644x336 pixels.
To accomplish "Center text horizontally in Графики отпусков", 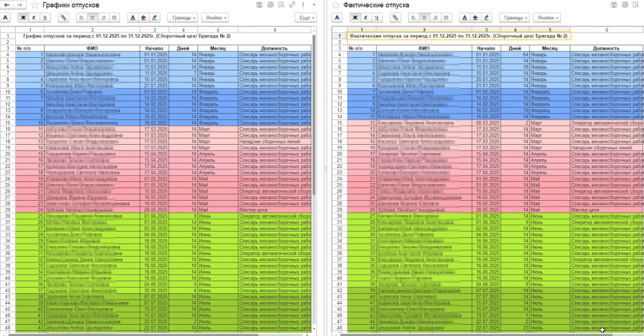I will 92,18.
